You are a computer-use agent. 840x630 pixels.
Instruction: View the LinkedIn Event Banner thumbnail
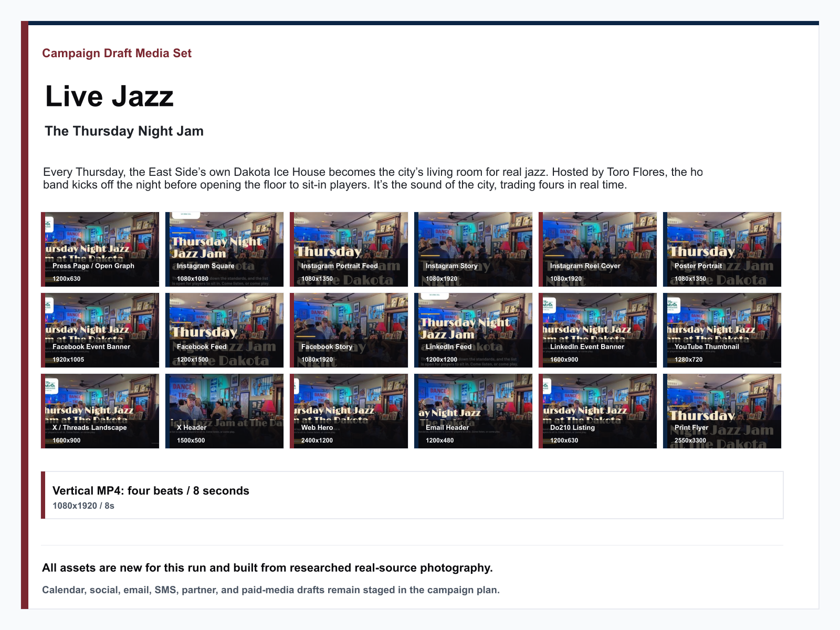(597, 330)
